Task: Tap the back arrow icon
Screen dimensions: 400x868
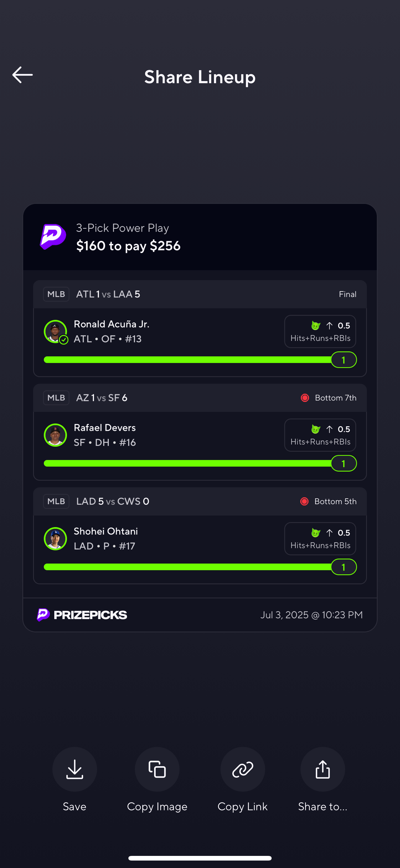Action: point(22,75)
